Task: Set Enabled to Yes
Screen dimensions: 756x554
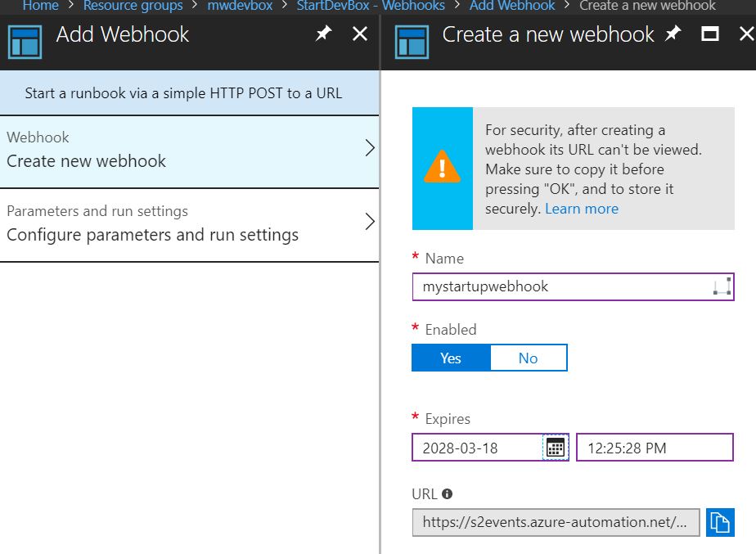Action: click(451, 358)
